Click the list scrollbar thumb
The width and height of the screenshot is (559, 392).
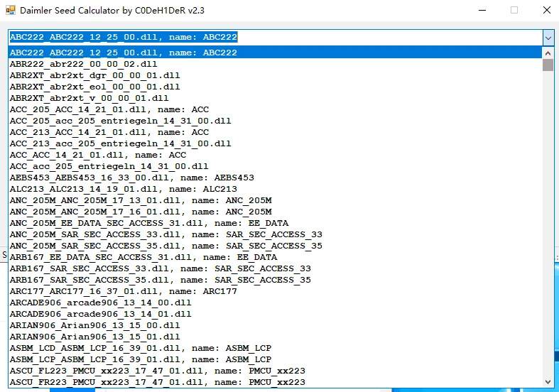click(x=548, y=65)
